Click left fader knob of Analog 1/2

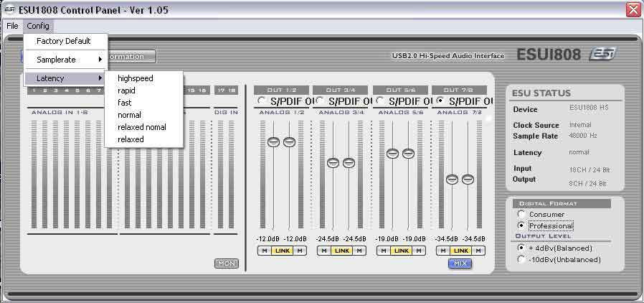click(x=273, y=142)
